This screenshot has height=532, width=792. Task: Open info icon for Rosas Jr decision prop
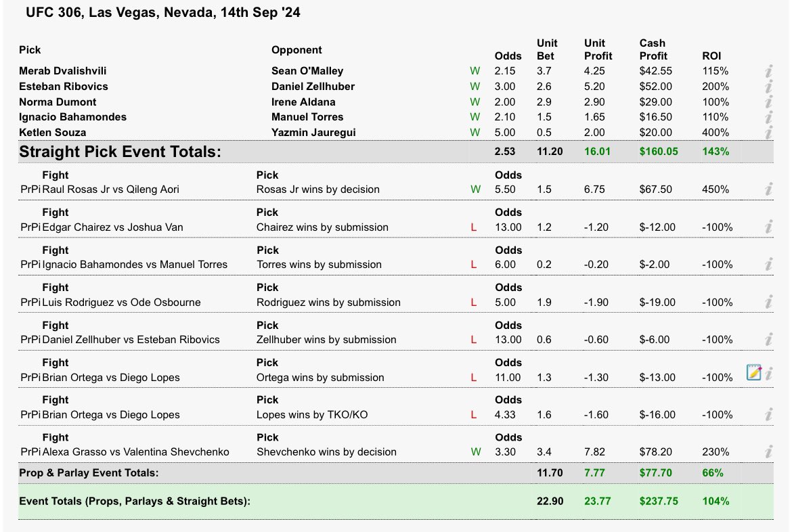click(768, 189)
